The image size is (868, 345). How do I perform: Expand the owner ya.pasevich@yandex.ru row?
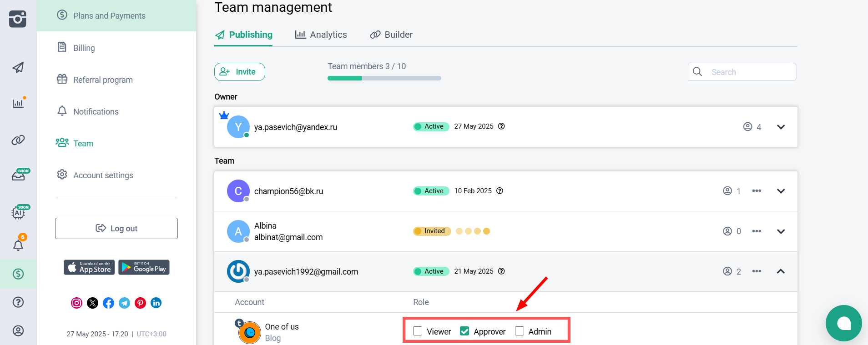(x=781, y=127)
